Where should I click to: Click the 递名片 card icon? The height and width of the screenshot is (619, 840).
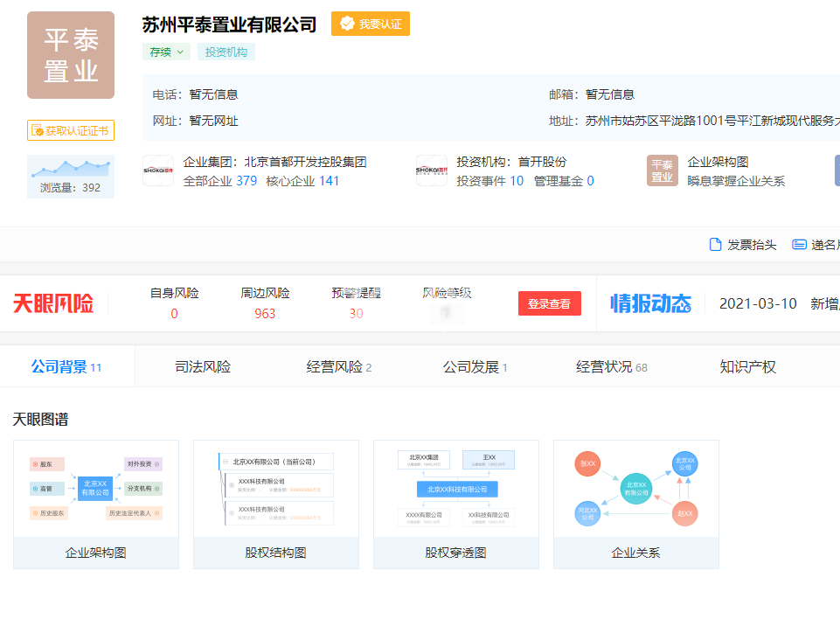[799, 245]
